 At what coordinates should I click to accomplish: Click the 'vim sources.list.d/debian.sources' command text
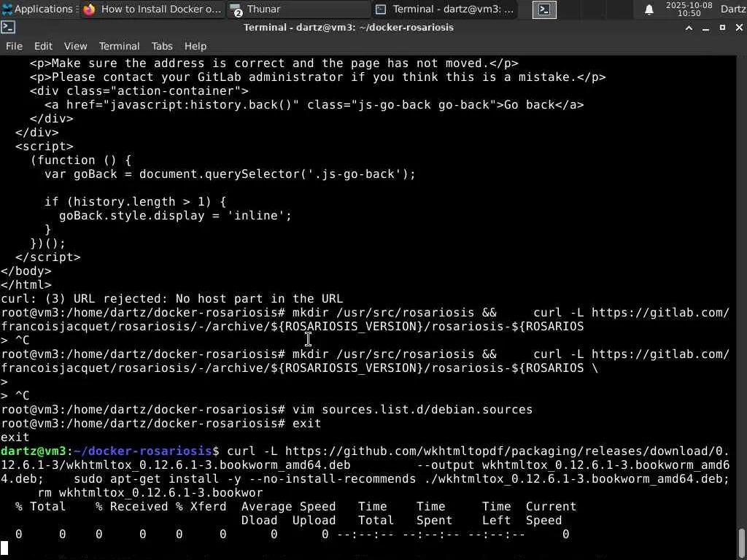tap(413, 410)
